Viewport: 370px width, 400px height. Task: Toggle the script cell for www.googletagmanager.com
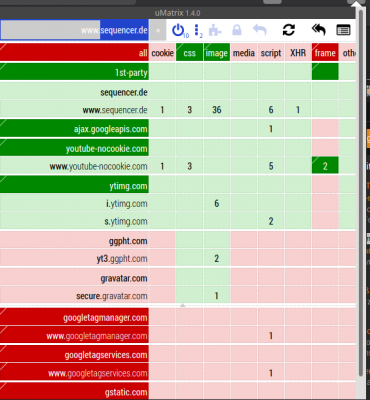click(x=271, y=336)
